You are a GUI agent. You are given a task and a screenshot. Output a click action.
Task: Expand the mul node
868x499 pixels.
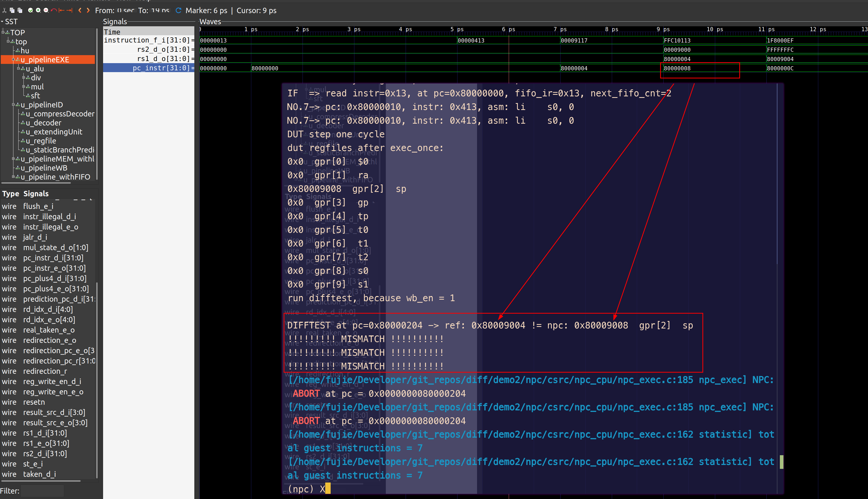[x=24, y=87]
